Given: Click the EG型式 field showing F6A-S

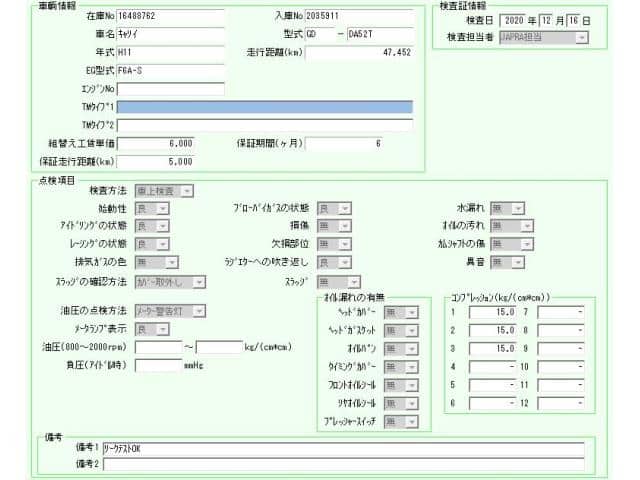Looking at the screenshot, I should click(x=171, y=71).
